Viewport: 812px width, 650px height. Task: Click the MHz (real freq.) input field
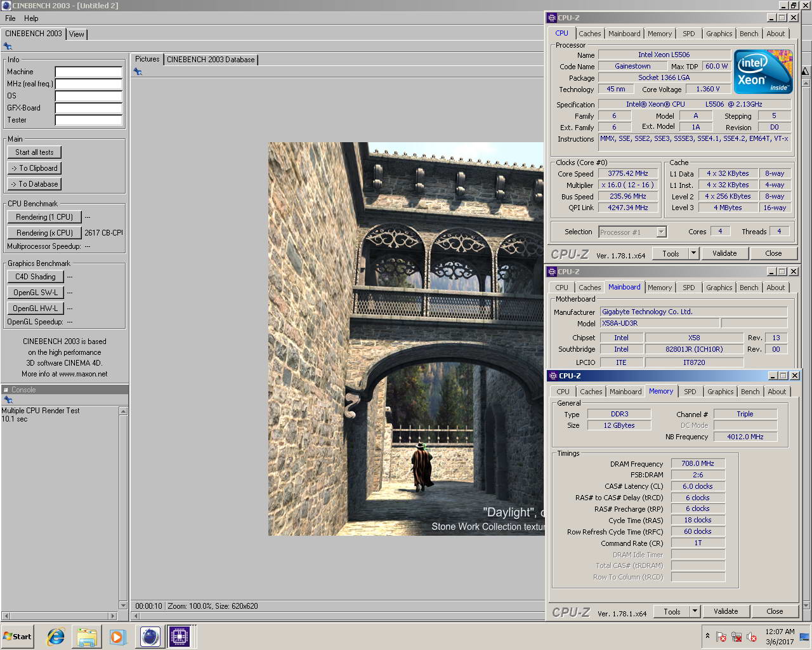click(88, 84)
